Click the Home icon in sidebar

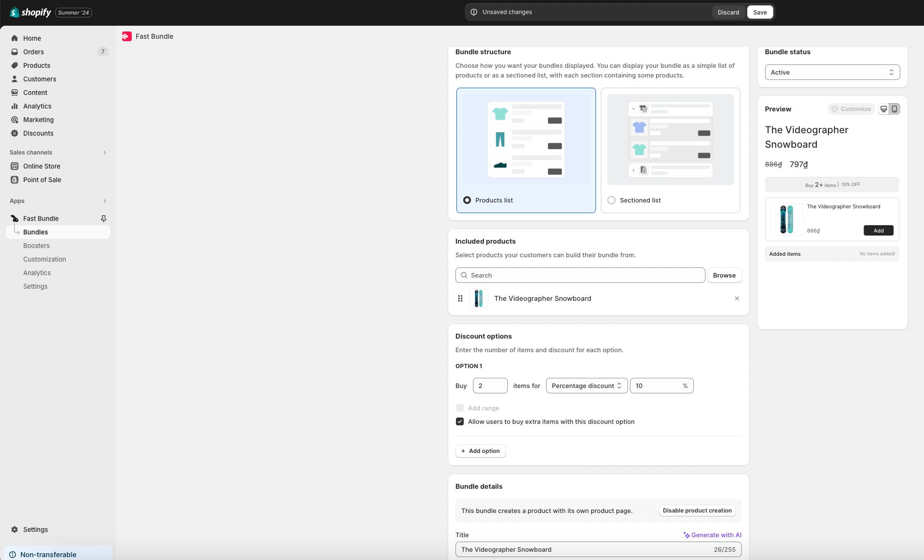15,38
